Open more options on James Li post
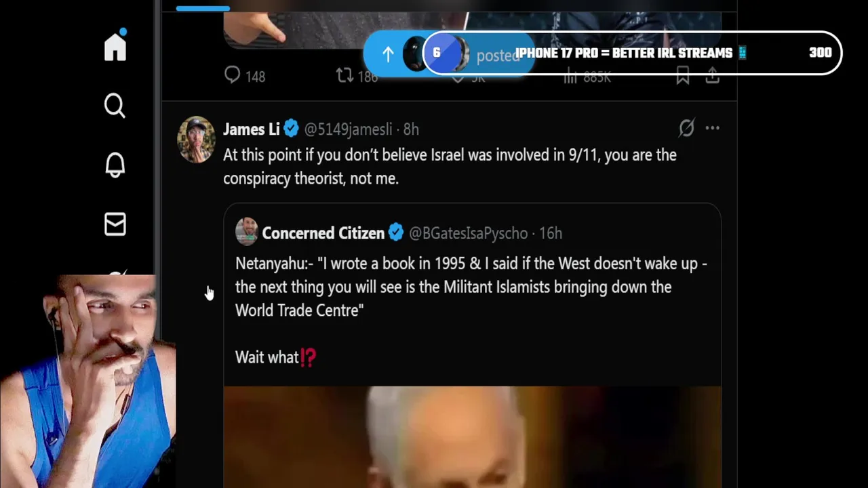The width and height of the screenshot is (868, 488). pyautogui.click(x=712, y=128)
